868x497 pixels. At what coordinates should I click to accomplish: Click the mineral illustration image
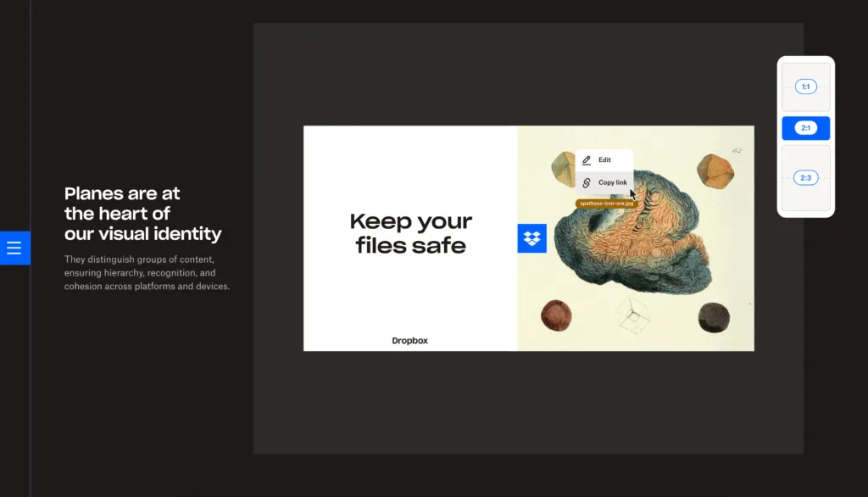636,238
